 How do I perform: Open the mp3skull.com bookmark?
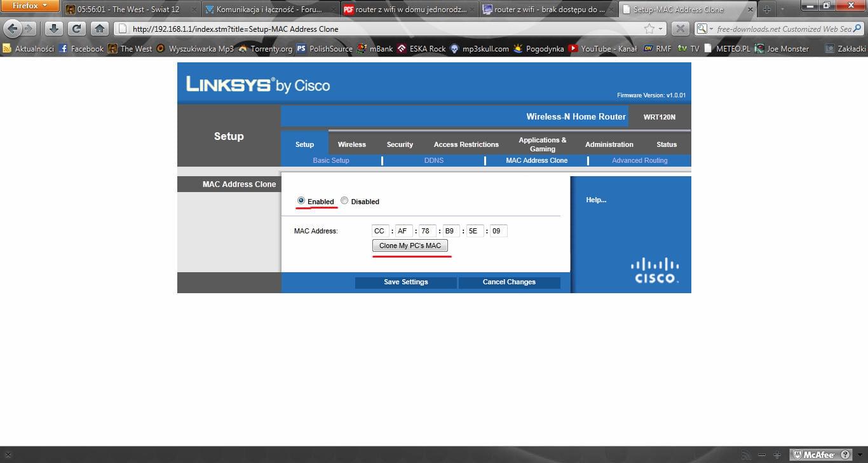point(479,48)
